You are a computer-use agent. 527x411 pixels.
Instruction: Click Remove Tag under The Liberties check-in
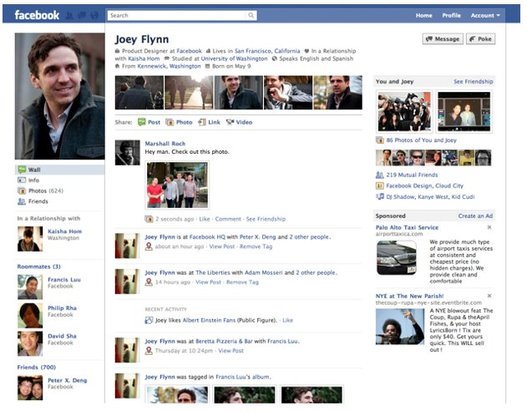click(x=243, y=282)
